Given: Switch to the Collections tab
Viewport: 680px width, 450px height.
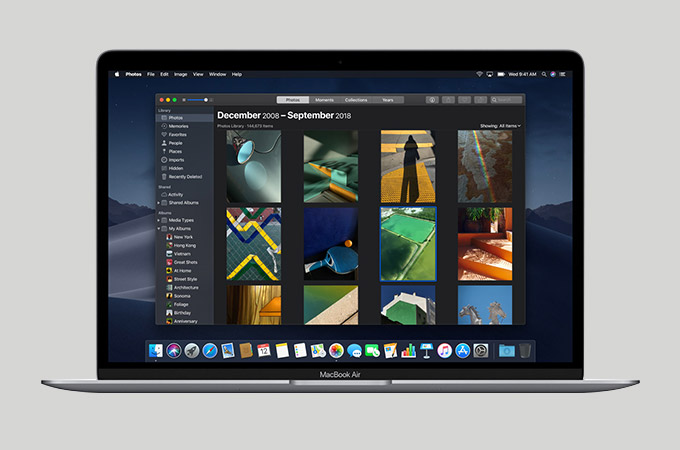Looking at the screenshot, I should pyautogui.click(x=356, y=100).
